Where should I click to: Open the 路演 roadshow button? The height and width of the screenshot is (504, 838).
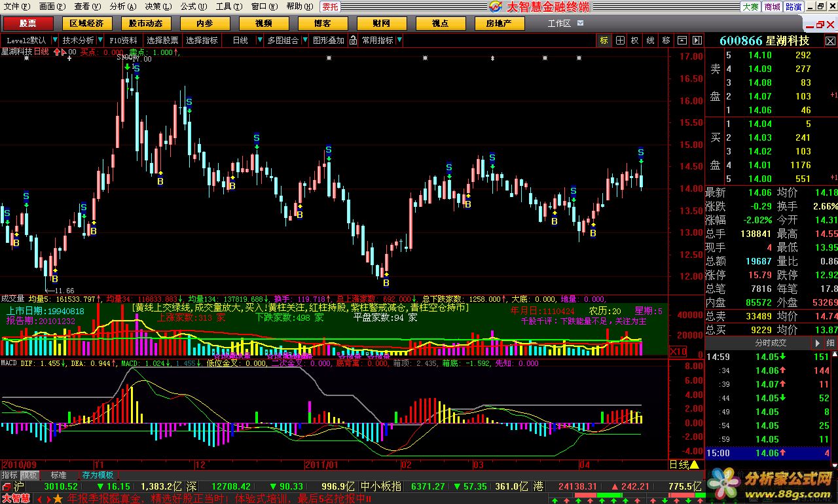[x=793, y=7]
